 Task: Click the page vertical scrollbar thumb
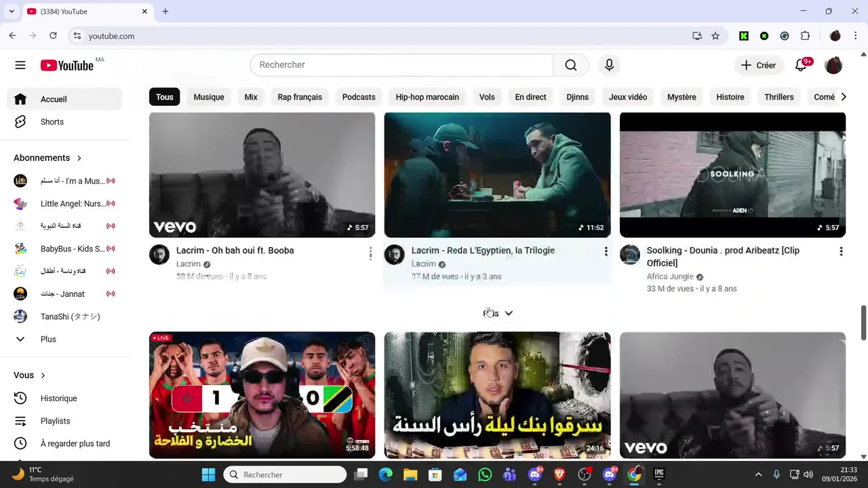863,323
